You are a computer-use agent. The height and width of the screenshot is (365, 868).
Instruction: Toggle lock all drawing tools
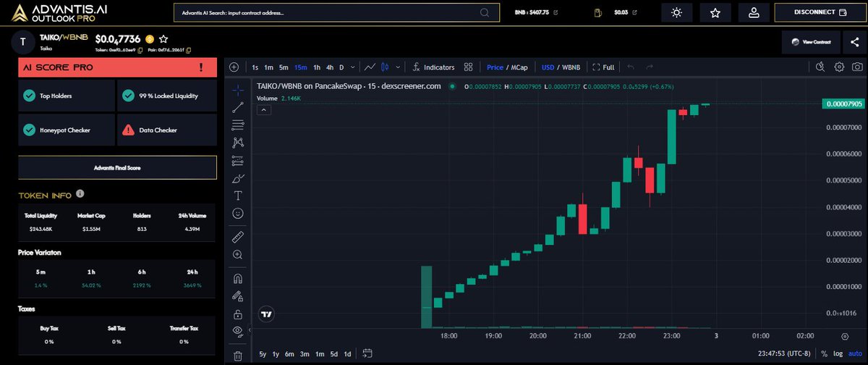coord(238,314)
